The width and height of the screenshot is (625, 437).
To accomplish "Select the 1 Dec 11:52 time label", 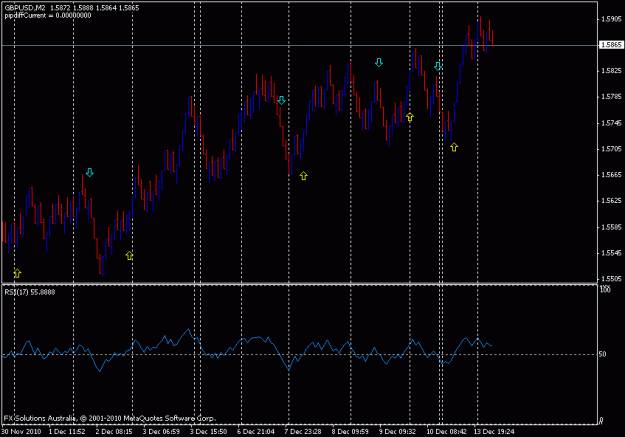I will coord(67,431).
